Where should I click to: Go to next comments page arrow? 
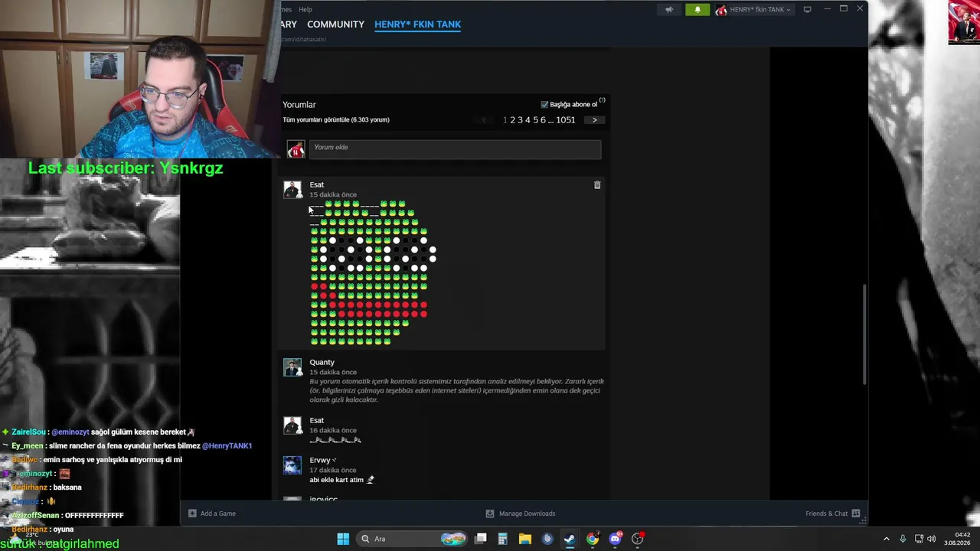click(594, 120)
